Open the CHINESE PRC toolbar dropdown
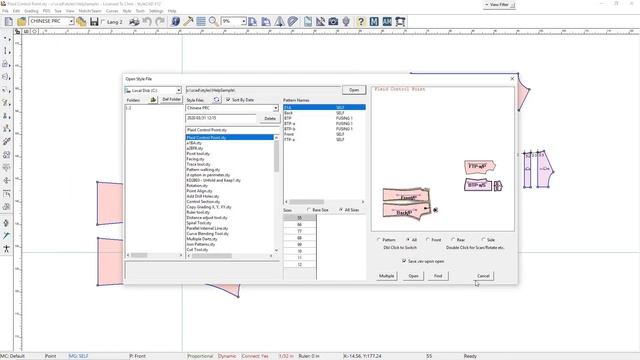Image resolution: width=640 pixels, height=360 pixels. click(x=71, y=21)
